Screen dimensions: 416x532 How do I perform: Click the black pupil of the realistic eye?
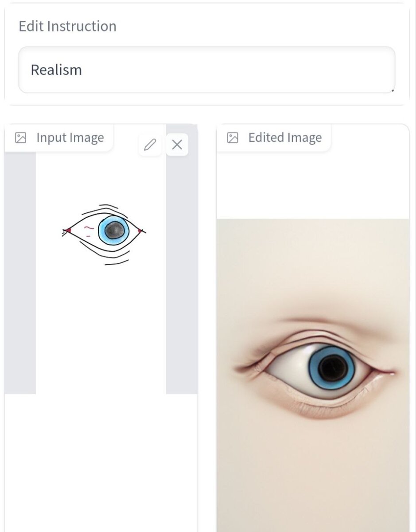point(334,368)
